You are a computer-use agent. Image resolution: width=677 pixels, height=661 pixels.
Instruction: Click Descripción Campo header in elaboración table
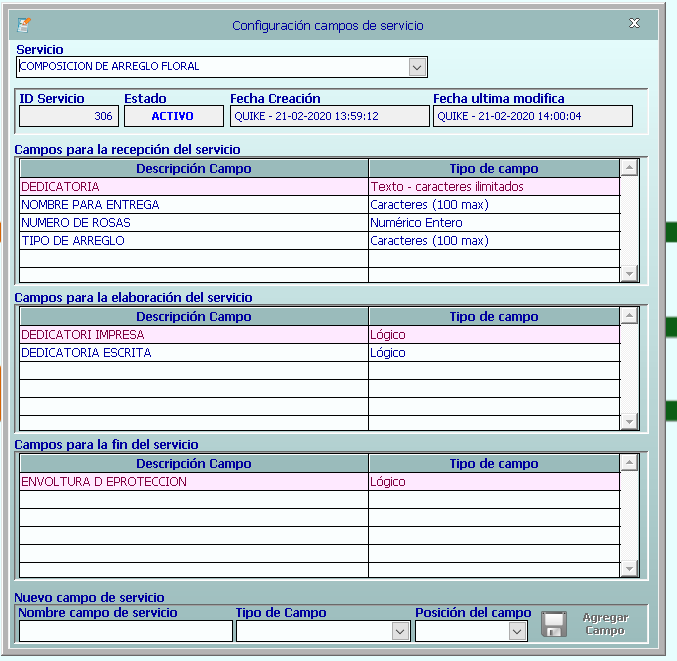pyautogui.click(x=194, y=316)
